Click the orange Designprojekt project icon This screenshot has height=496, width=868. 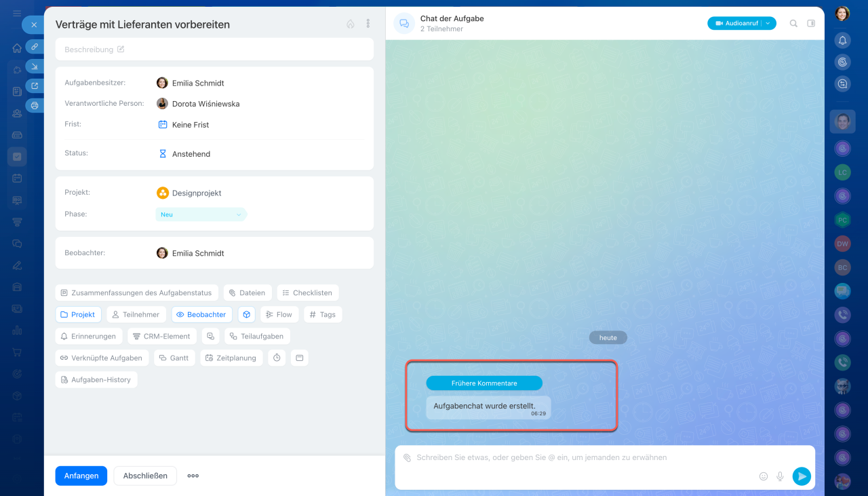coord(163,193)
